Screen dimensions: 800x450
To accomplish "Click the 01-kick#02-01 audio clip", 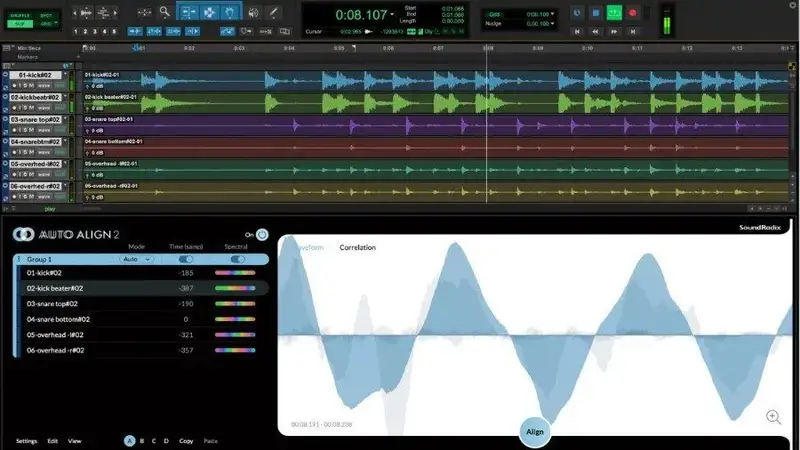I will (x=436, y=81).
